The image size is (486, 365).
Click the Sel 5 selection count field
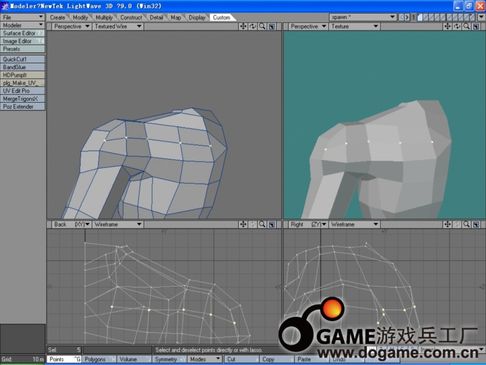click(64, 350)
